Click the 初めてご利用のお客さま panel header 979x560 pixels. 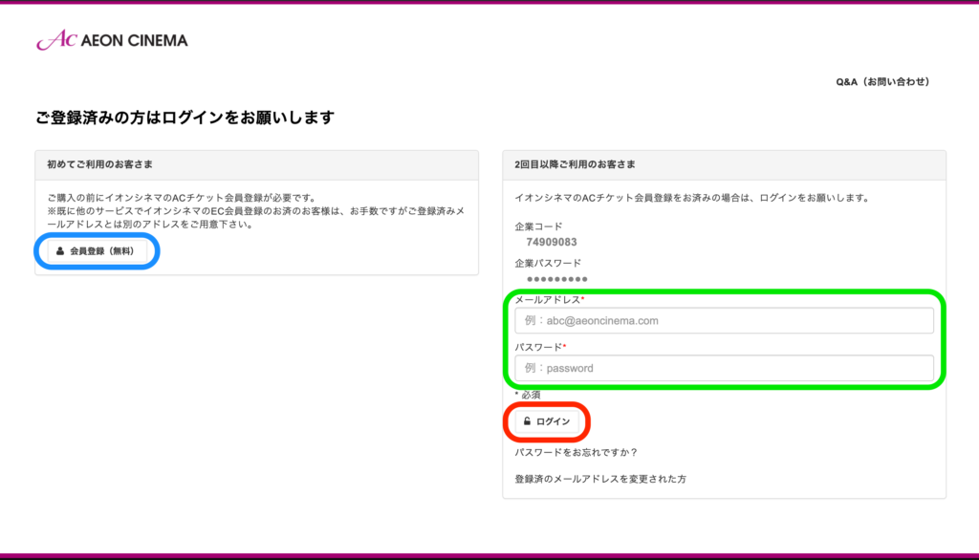point(256,164)
